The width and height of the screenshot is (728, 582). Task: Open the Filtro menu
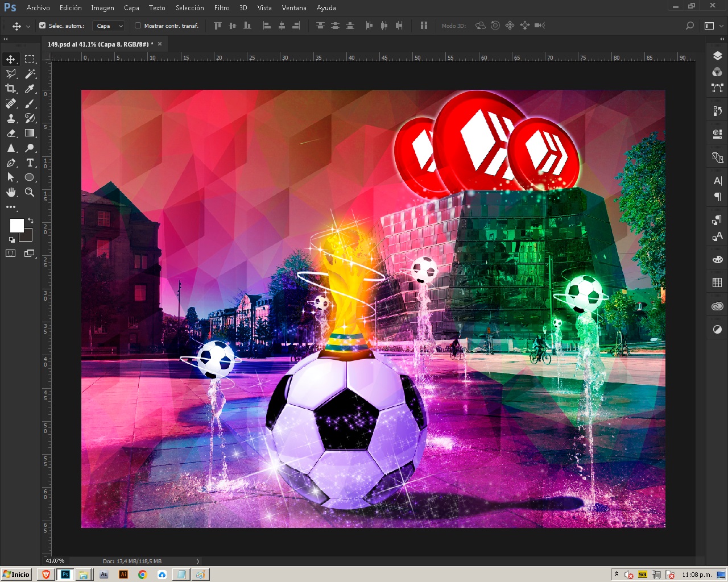(222, 8)
